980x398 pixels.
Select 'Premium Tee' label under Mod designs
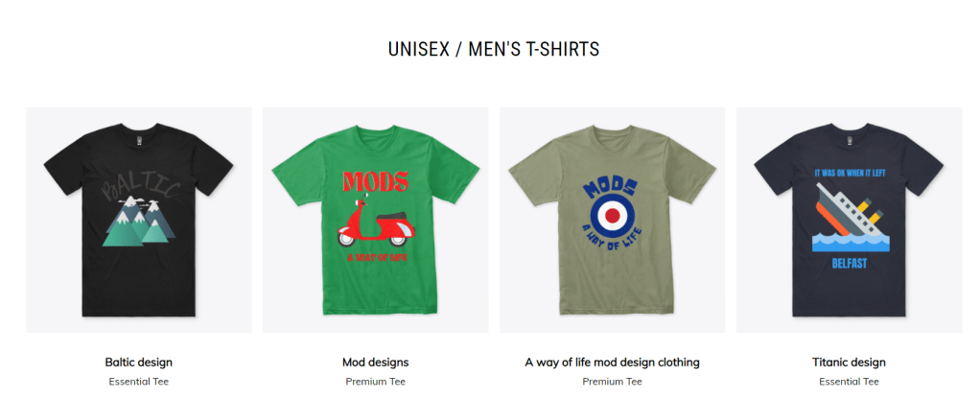(376, 381)
